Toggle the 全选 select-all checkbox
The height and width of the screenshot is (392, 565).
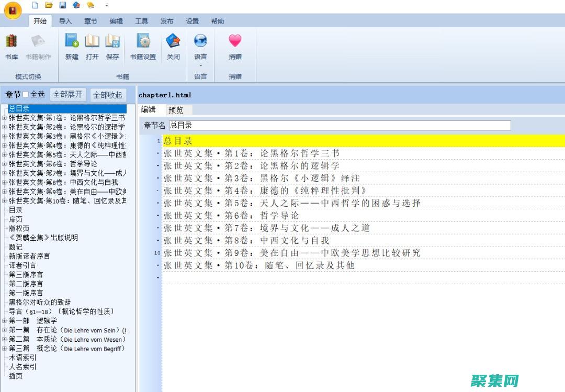26,95
